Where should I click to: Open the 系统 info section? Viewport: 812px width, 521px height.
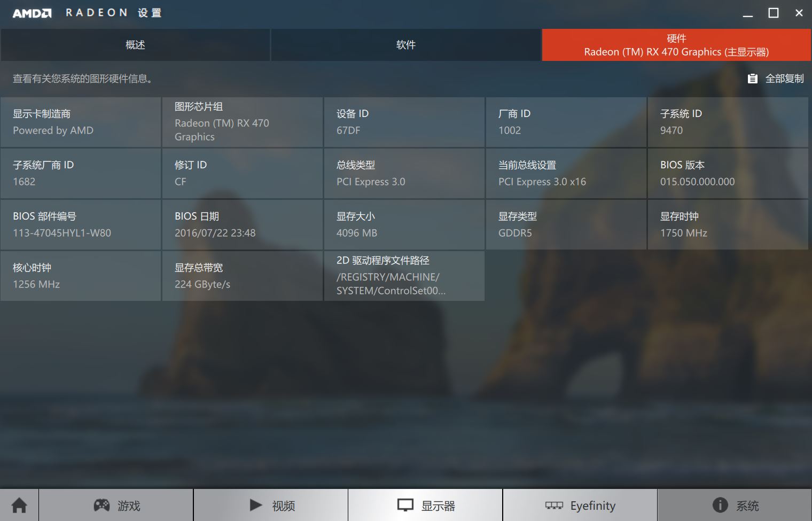735,505
